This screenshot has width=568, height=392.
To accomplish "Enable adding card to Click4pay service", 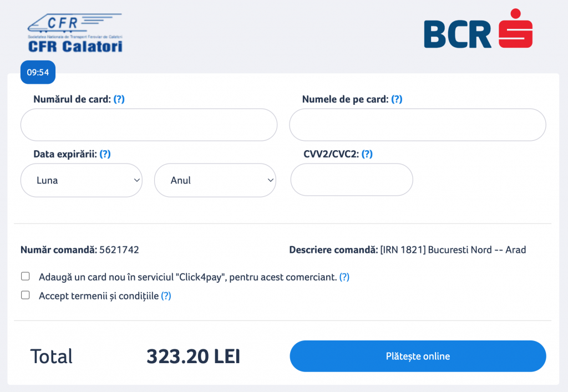I will point(25,276).
